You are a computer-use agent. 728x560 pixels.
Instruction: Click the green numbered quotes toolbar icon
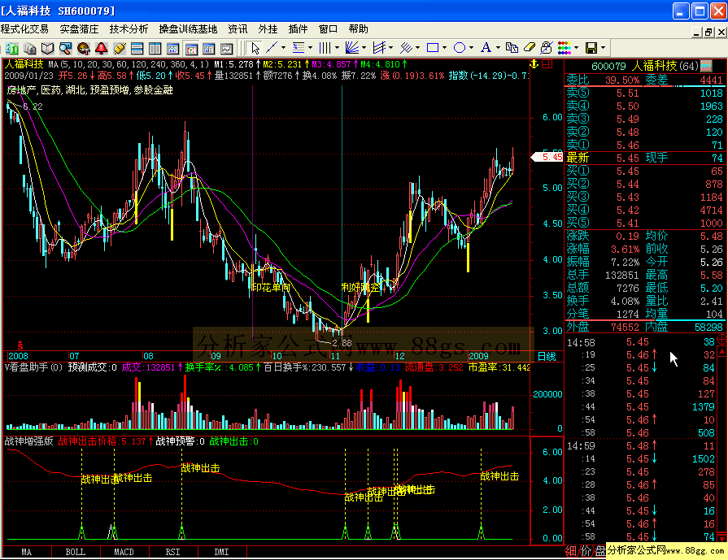11,48
